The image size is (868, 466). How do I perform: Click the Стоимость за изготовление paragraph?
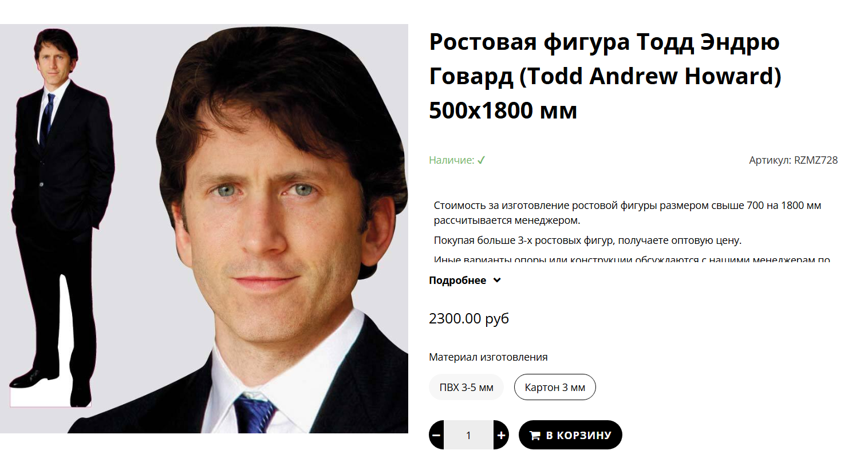628,213
